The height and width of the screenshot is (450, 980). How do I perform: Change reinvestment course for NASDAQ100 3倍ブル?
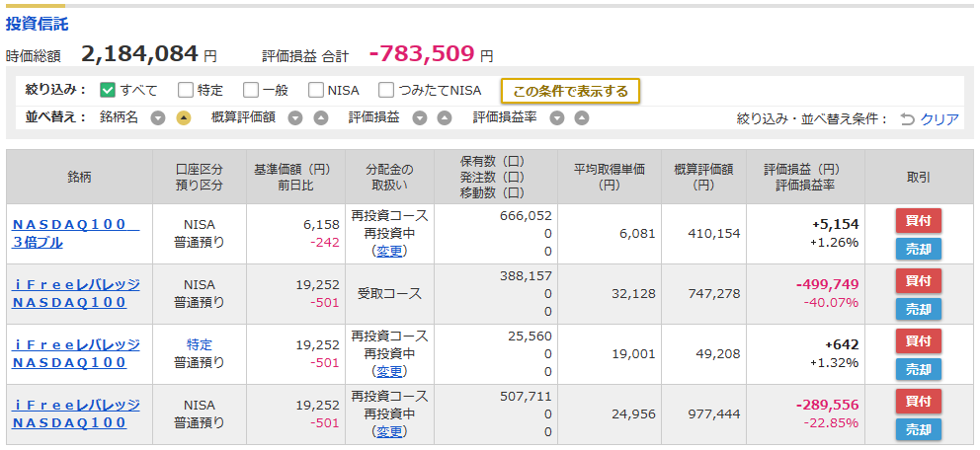(390, 251)
